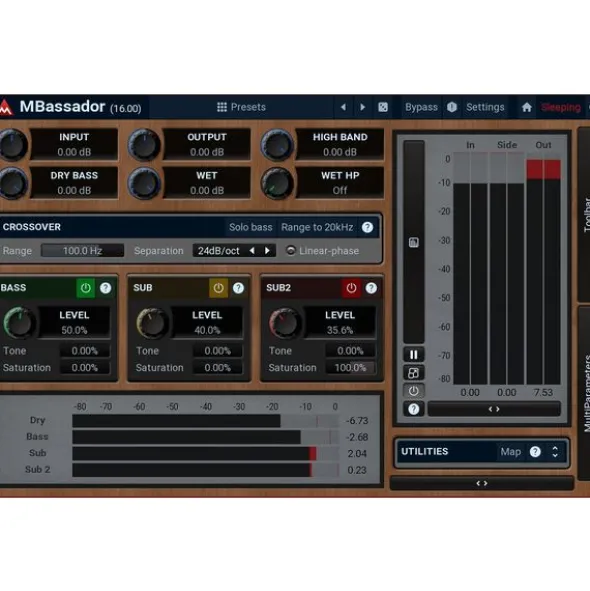Click the Sub 2 meter 0.23 readout
The width and height of the screenshot is (590, 591).
(357, 470)
